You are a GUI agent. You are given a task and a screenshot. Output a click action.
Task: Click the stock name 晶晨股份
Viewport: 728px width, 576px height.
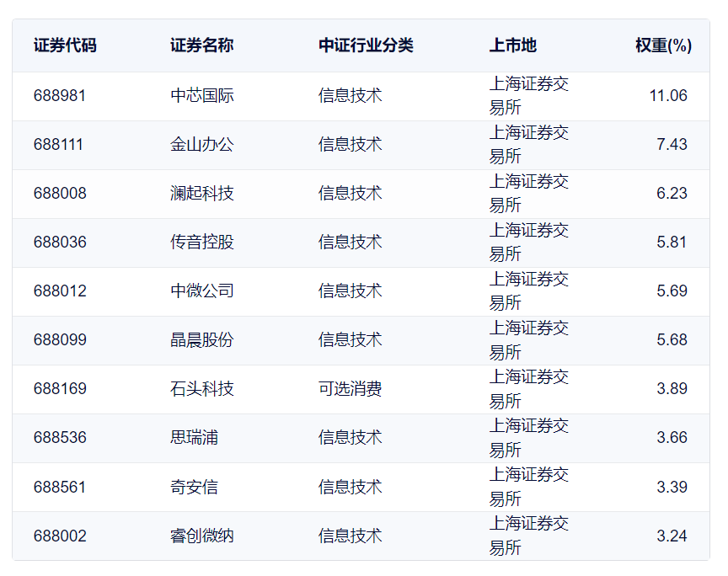[202, 339]
